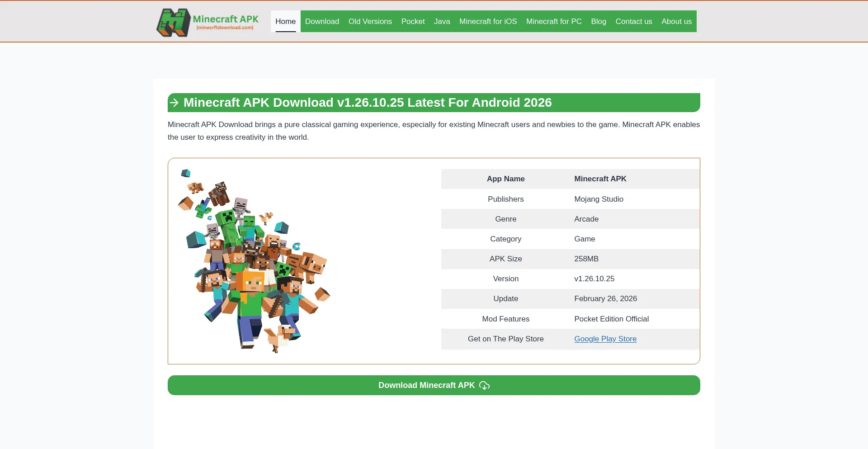This screenshot has height=449, width=868.
Task: Select Pocket in the navigation bar
Action: [413, 21]
